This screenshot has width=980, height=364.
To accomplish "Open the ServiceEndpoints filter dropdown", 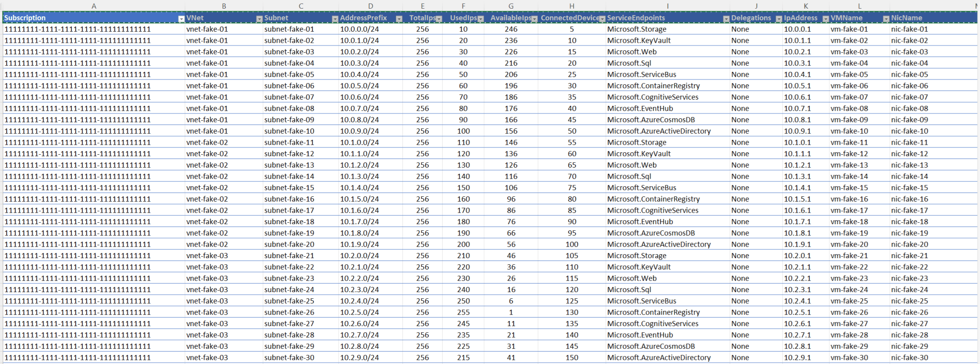I will click(x=726, y=19).
